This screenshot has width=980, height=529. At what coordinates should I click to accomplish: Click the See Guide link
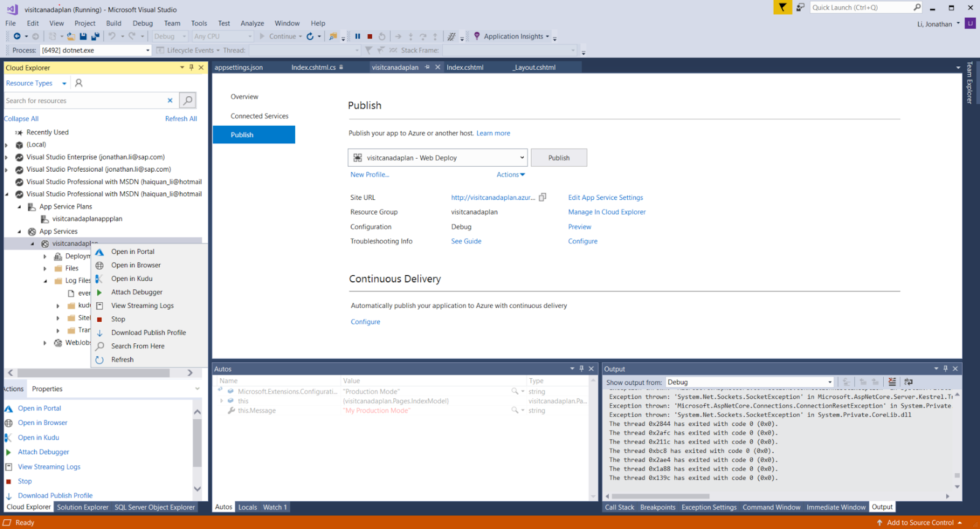point(466,242)
